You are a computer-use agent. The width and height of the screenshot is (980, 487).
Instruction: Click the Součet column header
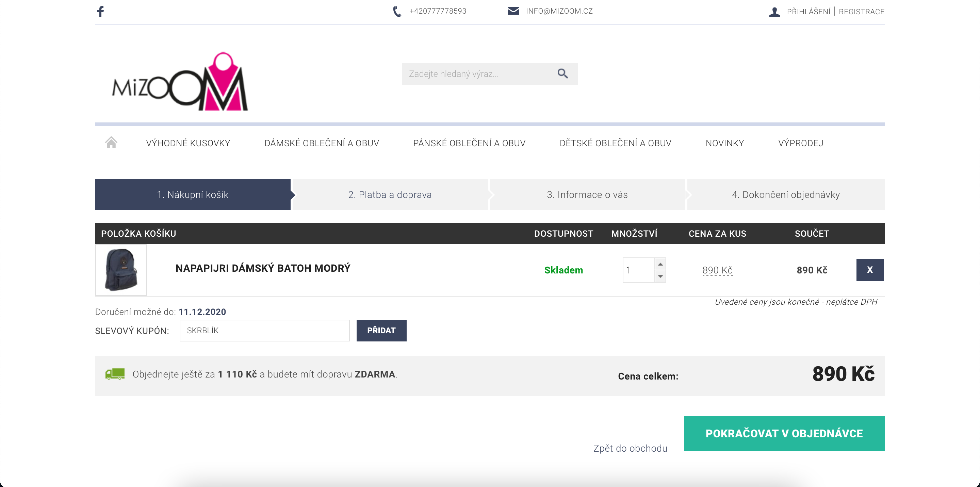pos(812,233)
